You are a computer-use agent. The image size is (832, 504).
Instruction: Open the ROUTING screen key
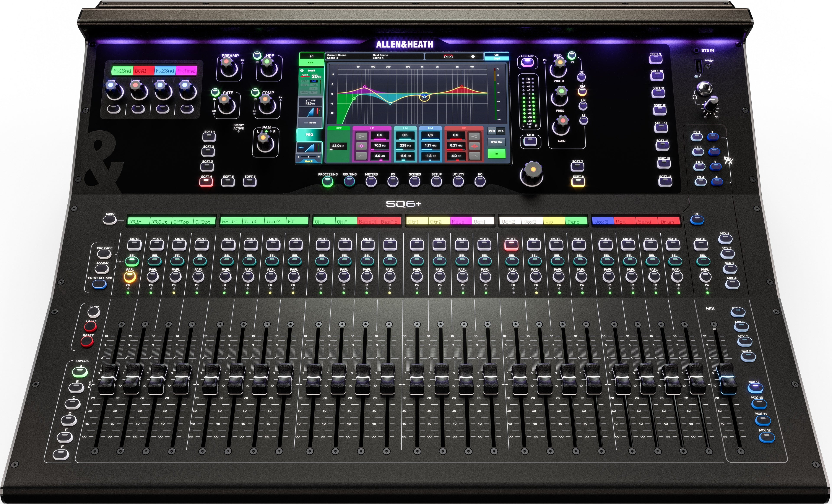[x=349, y=182]
